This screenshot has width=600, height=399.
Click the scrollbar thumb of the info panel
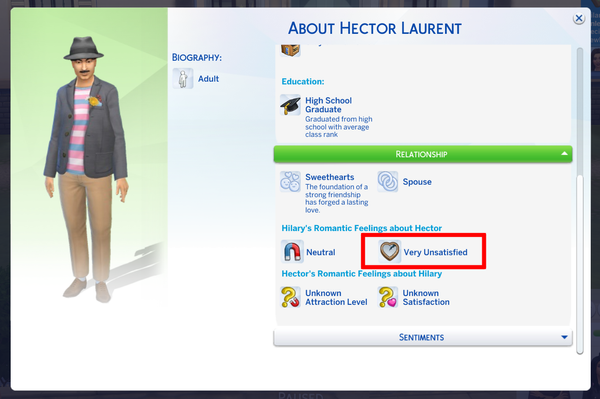(580, 264)
